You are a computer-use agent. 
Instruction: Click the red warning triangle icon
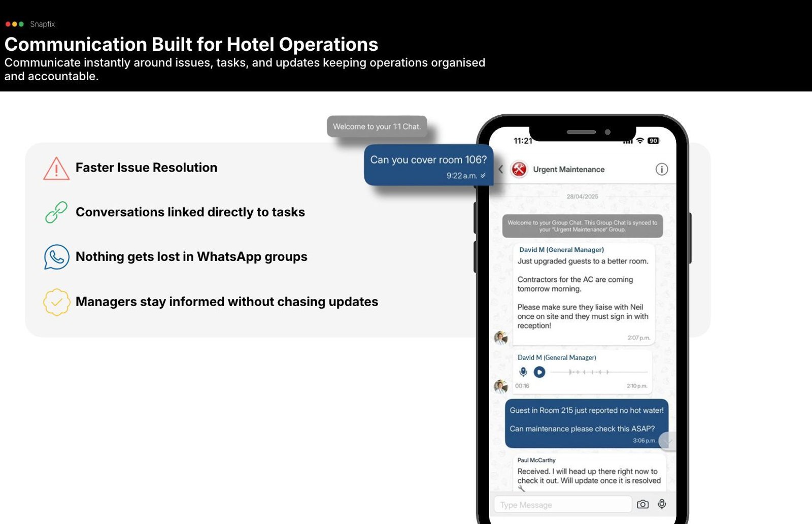56,168
